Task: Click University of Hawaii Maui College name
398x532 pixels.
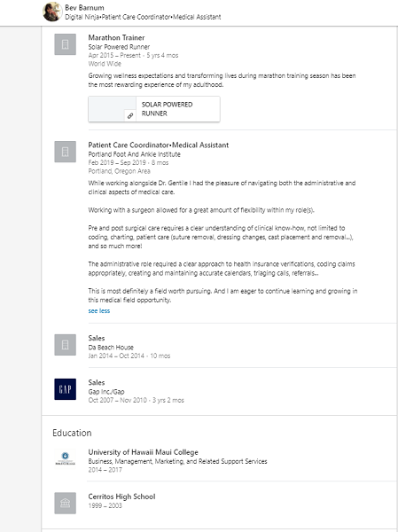Action: tap(144, 452)
